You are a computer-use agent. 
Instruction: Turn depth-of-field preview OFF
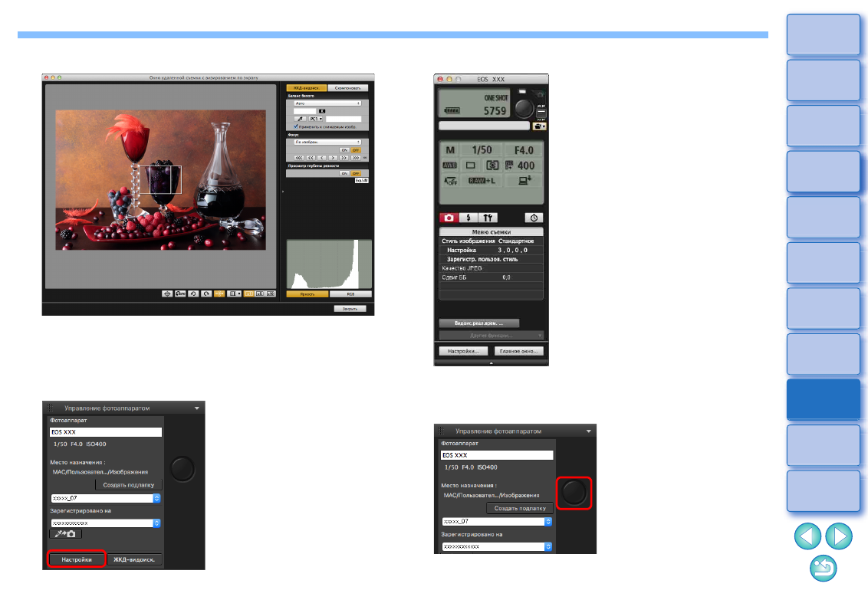click(x=355, y=173)
